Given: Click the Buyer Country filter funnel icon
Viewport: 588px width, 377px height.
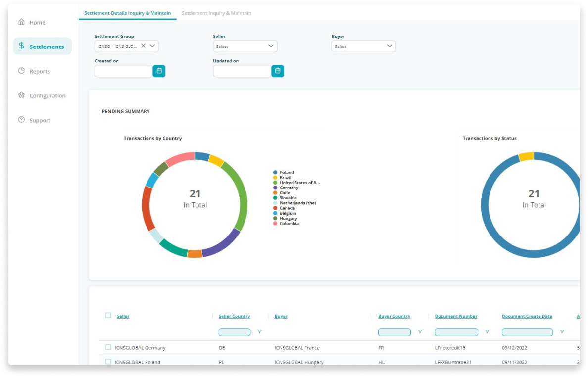Looking at the screenshot, I should tap(420, 332).
